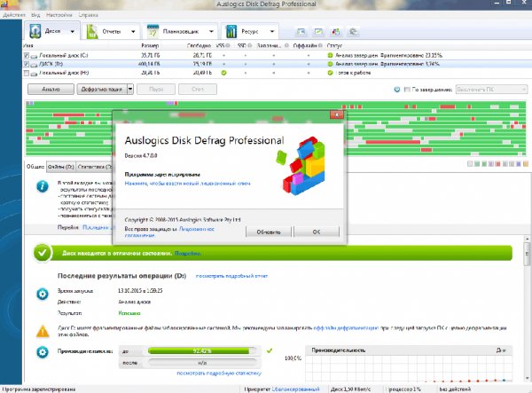Viewport: 532px width, 393px height.
Task: Click link to enter new license key
Action: point(187,184)
